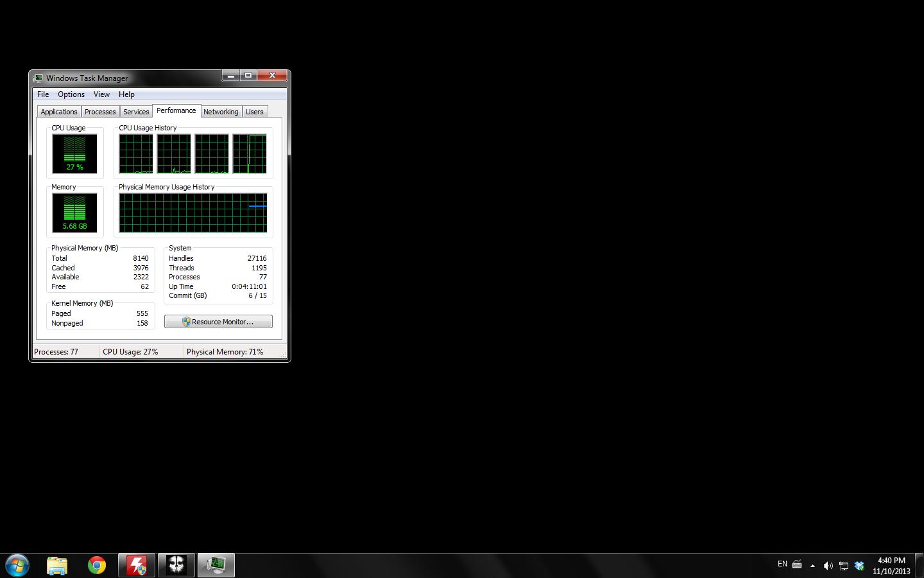Click the Resource Monitor button
The height and width of the screenshot is (578, 924).
coord(218,322)
